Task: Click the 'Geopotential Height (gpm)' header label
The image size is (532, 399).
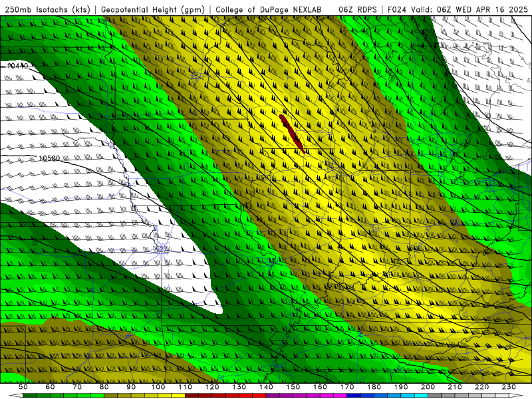Action: pyautogui.click(x=153, y=9)
